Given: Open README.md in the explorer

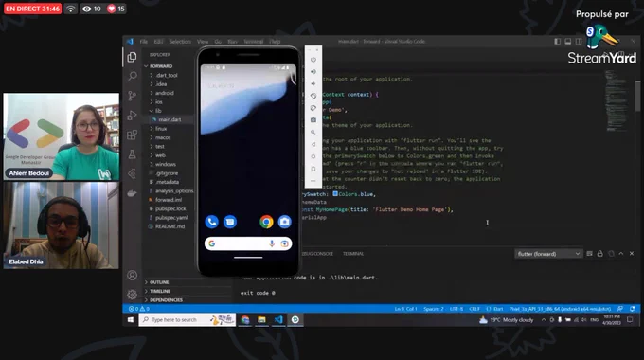Looking at the screenshot, I should (x=170, y=226).
